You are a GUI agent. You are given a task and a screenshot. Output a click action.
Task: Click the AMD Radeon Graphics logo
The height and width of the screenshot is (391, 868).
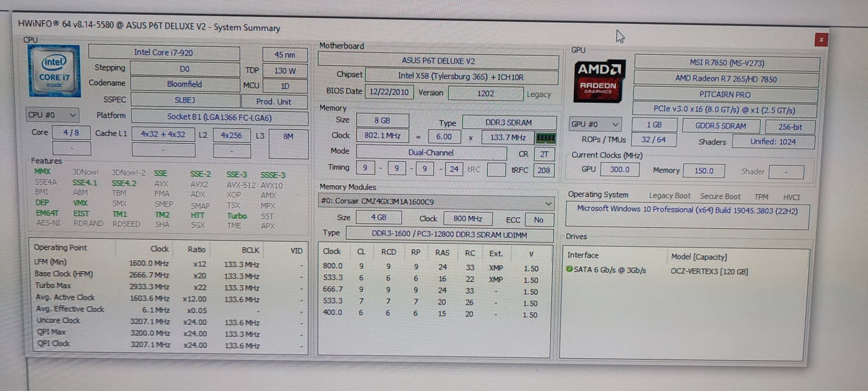tap(599, 81)
